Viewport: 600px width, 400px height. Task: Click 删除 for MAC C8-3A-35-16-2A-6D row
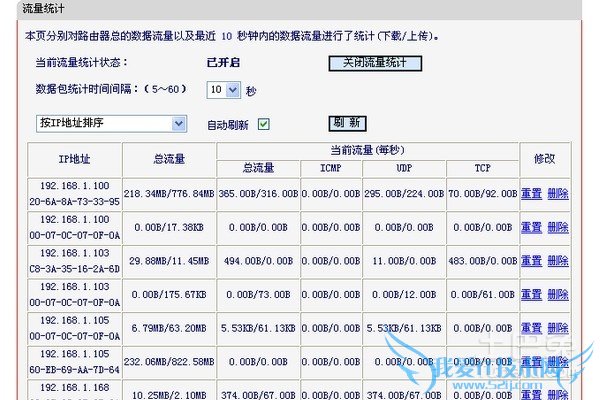point(558,261)
